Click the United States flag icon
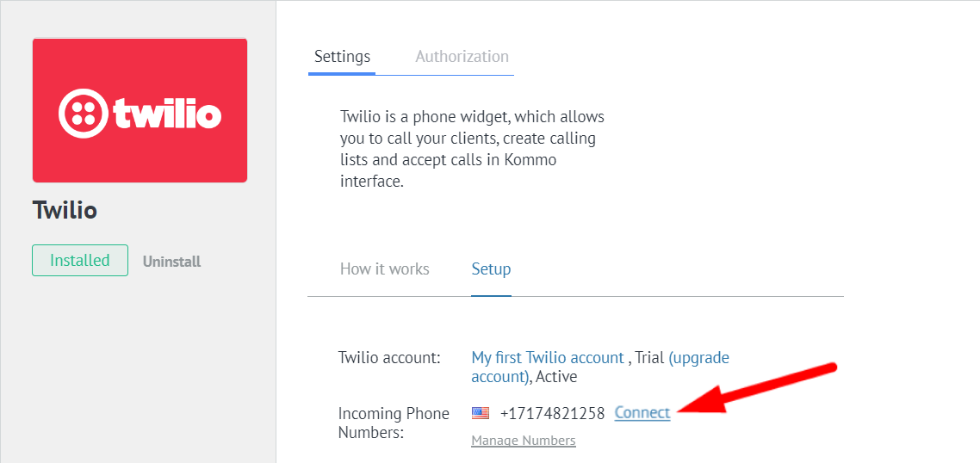 tap(480, 413)
